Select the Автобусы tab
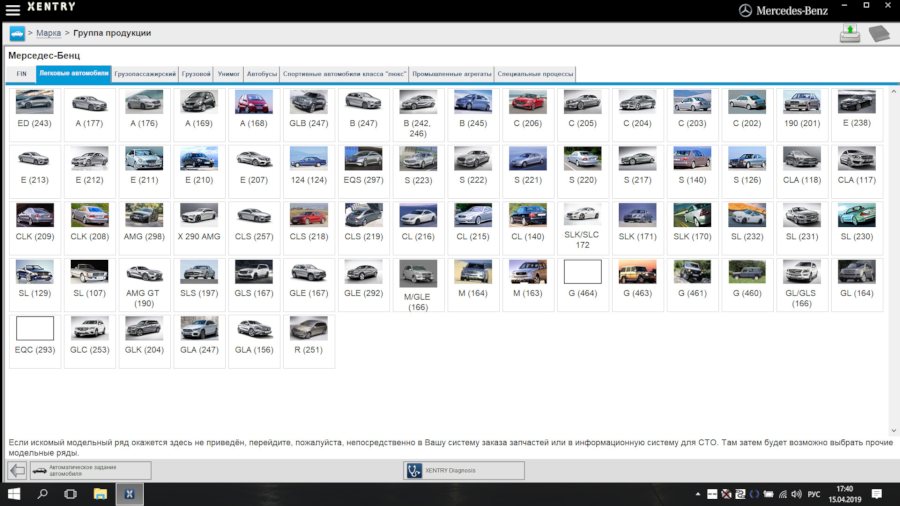 [x=262, y=74]
